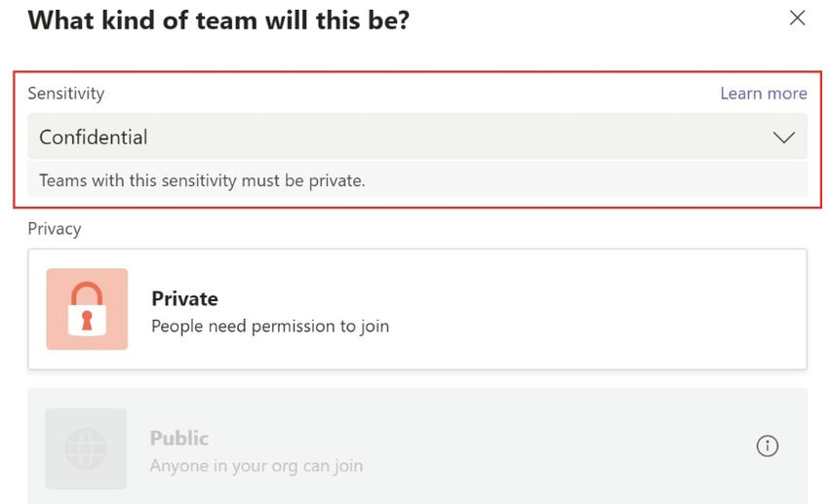829x504 pixels.
Task: Expand Sensitivity list using the chevron arrow
Action: (783, 137)
